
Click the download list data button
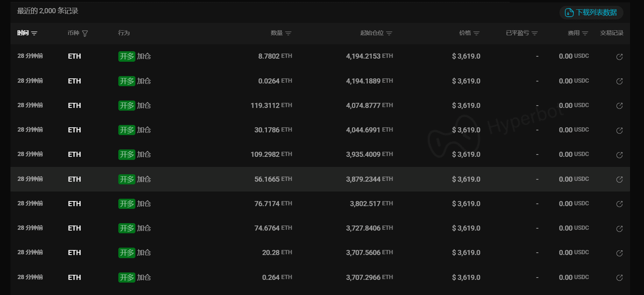(x=591, y=12)
